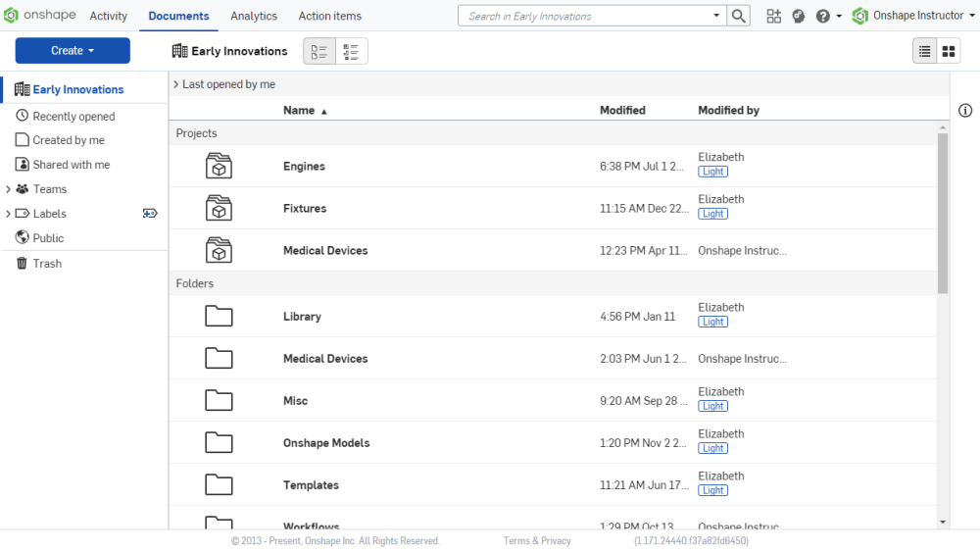The image size is (980, 552).
Task: Select Recently opened filter
Action: [73, 117]
